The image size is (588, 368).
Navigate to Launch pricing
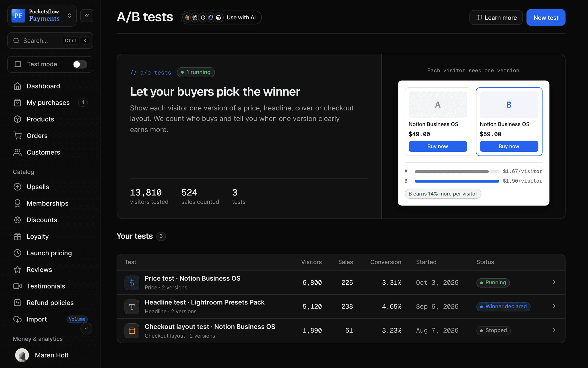click(x=50, y=253)
